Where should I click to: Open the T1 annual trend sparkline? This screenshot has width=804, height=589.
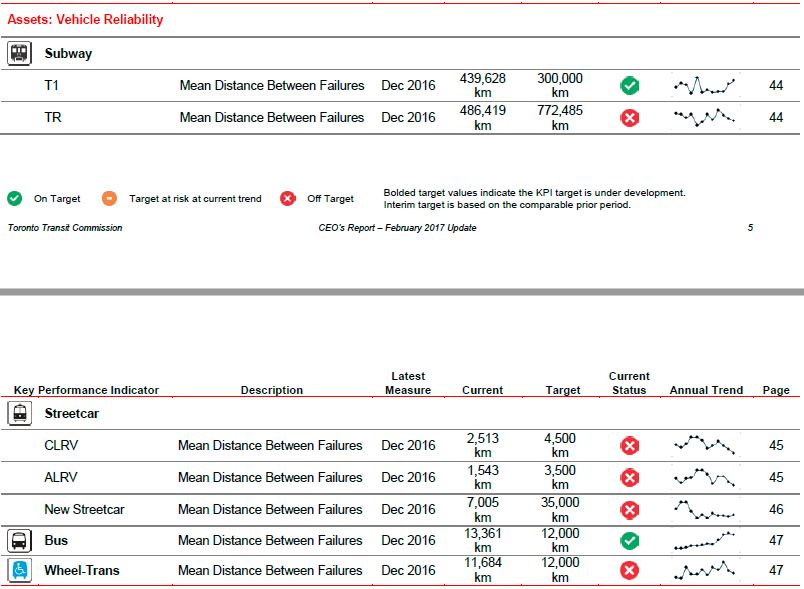pyautogui.click(x=704, y=86)
